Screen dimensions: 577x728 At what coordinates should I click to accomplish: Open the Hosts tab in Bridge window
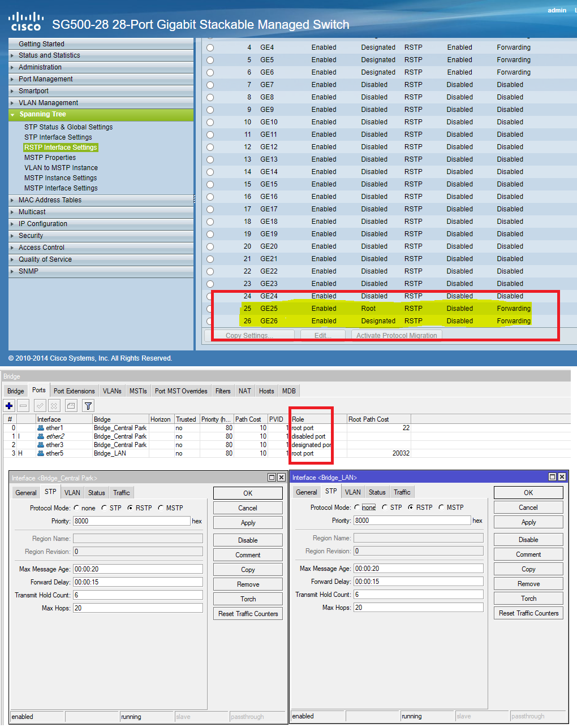point(266,391)
